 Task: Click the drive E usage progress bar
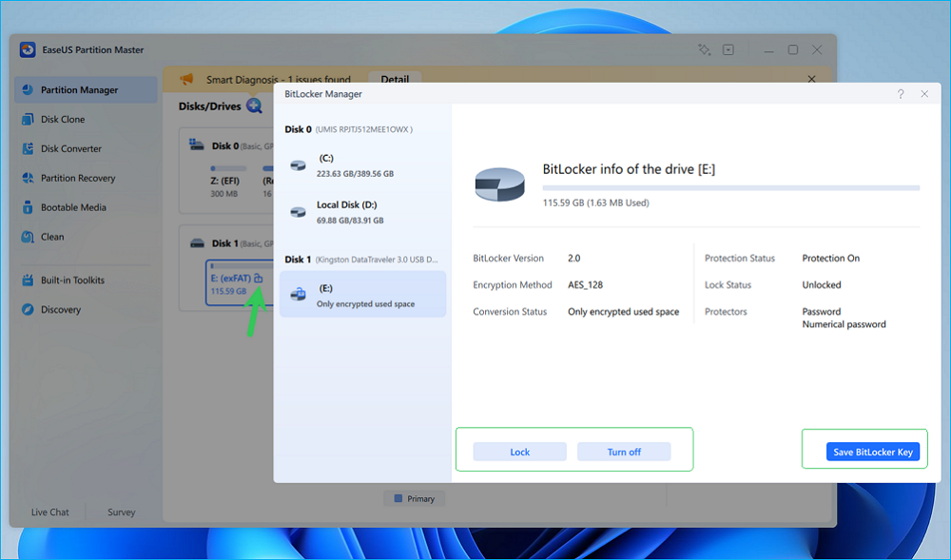[x=730, y=188]
